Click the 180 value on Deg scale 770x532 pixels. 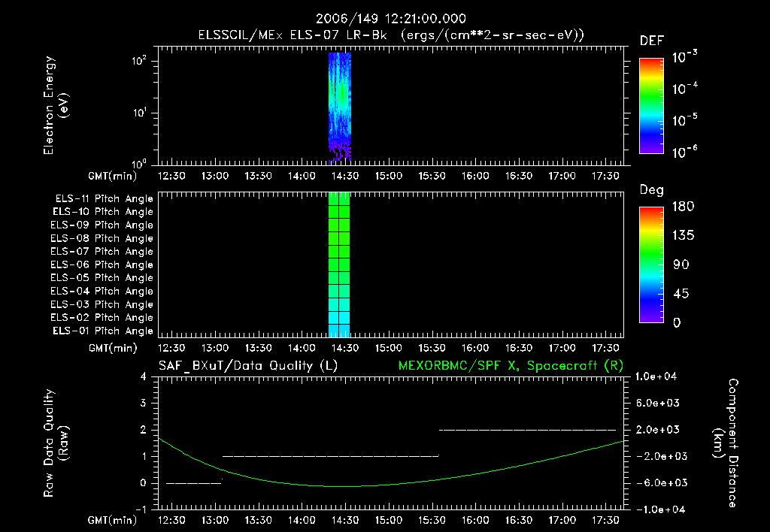[x=683, y=207]
